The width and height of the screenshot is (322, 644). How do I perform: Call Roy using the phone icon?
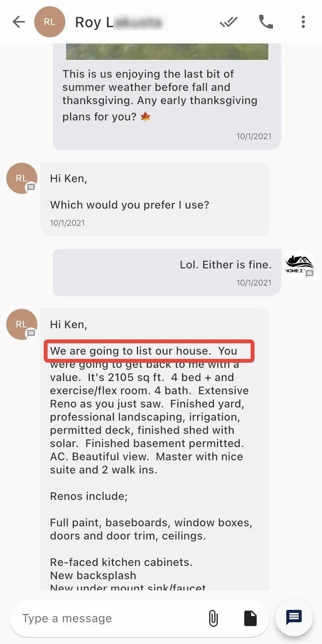point(266,22)
